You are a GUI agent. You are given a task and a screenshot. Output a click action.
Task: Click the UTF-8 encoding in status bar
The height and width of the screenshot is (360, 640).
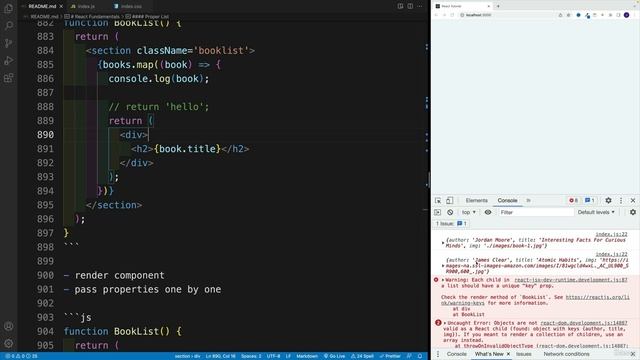(x=273, y=356)
